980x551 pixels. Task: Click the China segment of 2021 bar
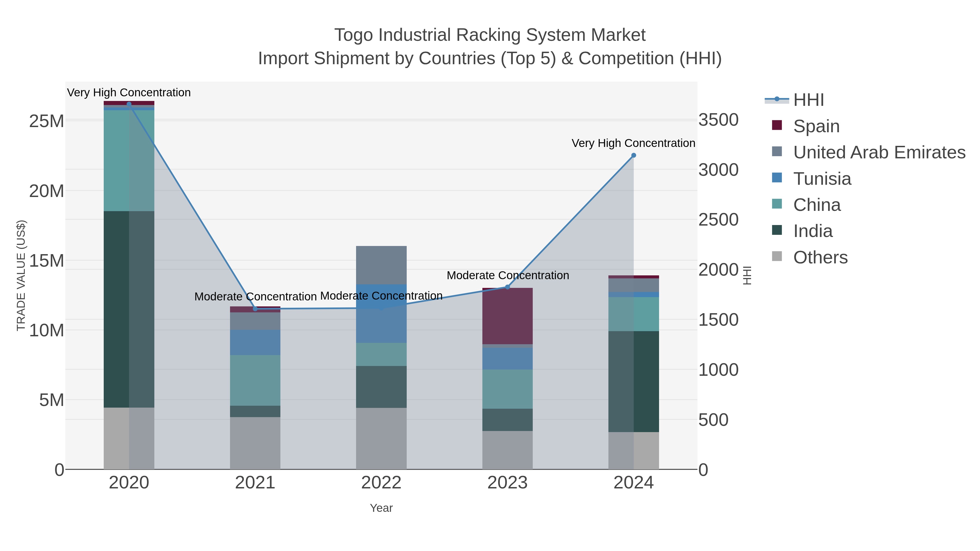(x=255, y=380)
